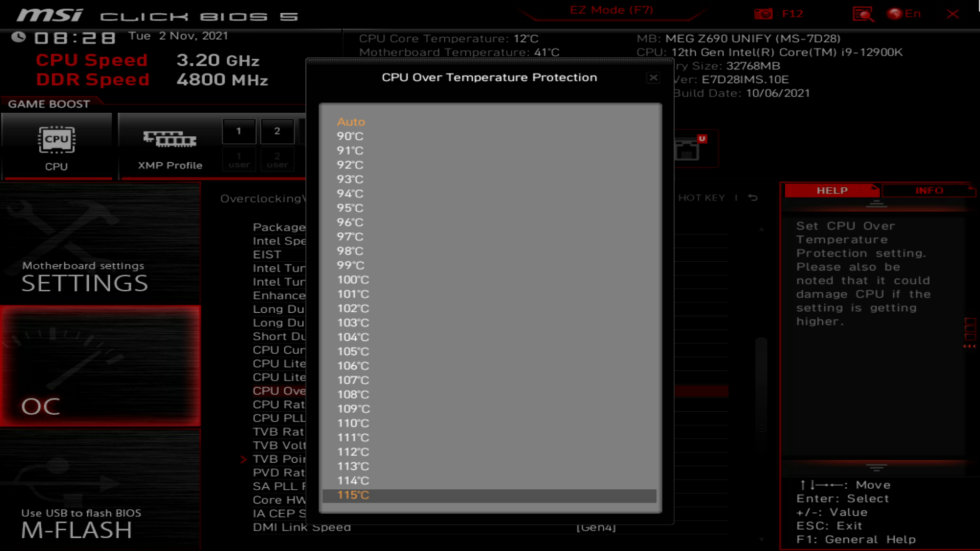Choose 100°C from temperature list
The image size is (980, 551).
[x=352, y=280]
